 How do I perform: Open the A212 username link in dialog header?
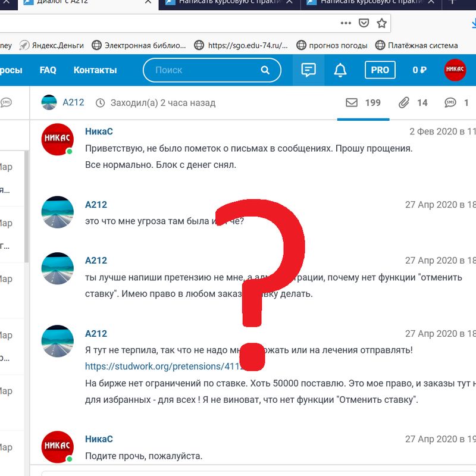pyautogui.click(x=73, y=103)
